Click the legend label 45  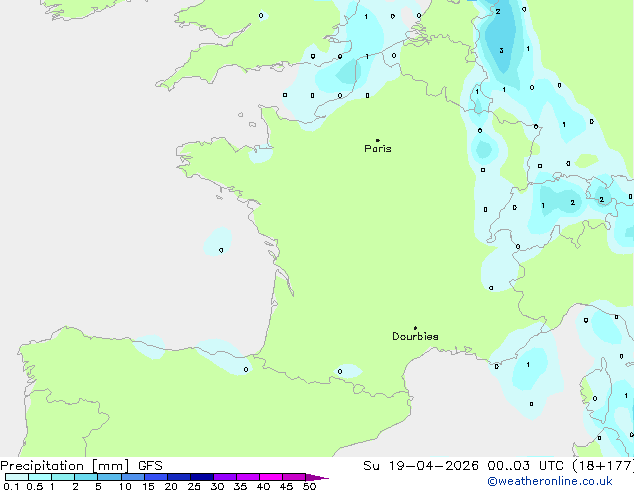click(286, 486)
